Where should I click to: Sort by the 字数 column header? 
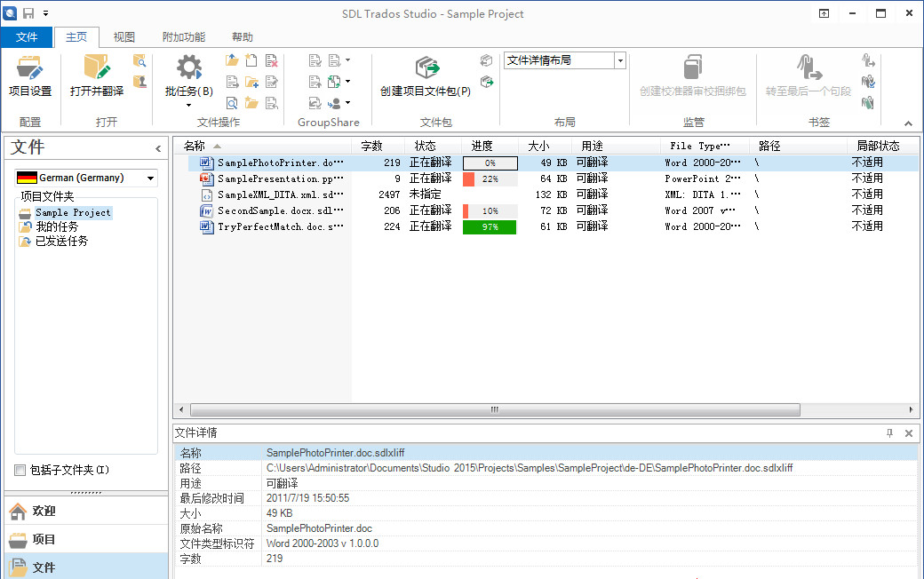point(378,146)
